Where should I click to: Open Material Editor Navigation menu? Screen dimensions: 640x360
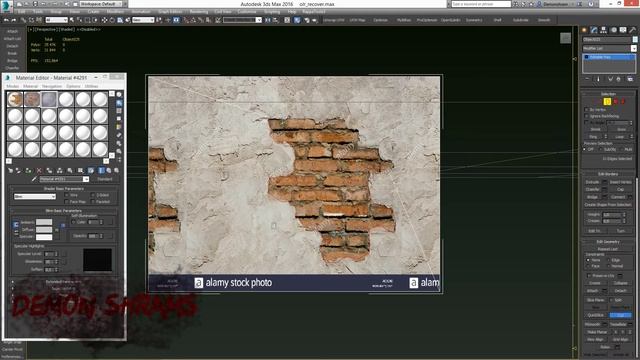[x=52, y=87]
